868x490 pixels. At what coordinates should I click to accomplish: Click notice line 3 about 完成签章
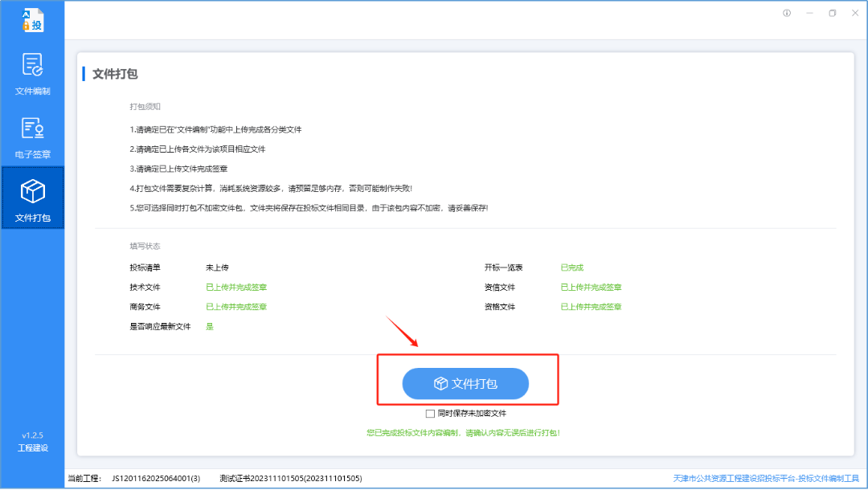pyautogui.click(x=178, y=169)
